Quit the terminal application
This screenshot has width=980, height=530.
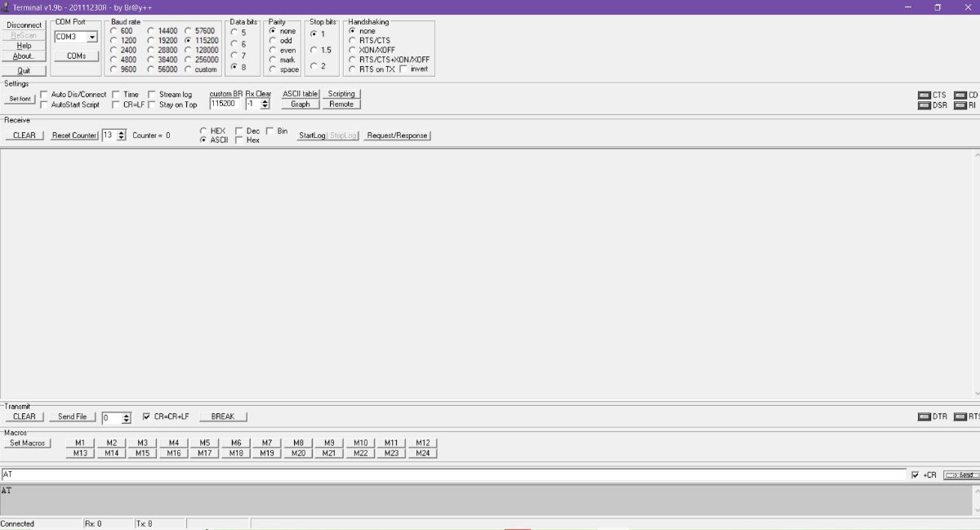[x=24, y=71]
